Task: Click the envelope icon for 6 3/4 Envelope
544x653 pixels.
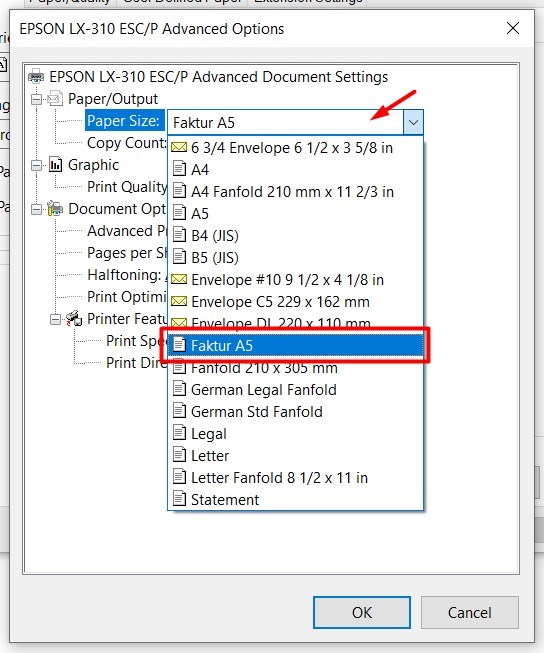Action: point(179,147)
